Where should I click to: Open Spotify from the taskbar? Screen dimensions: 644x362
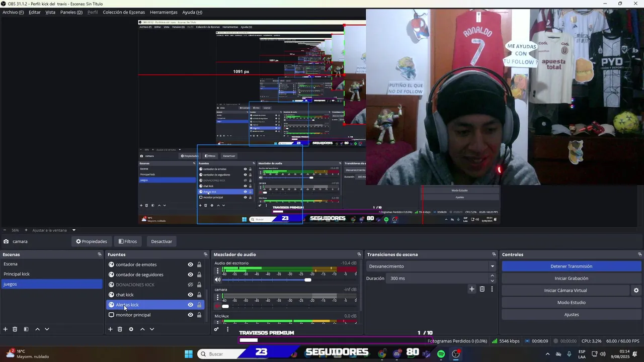click(441, 354)
